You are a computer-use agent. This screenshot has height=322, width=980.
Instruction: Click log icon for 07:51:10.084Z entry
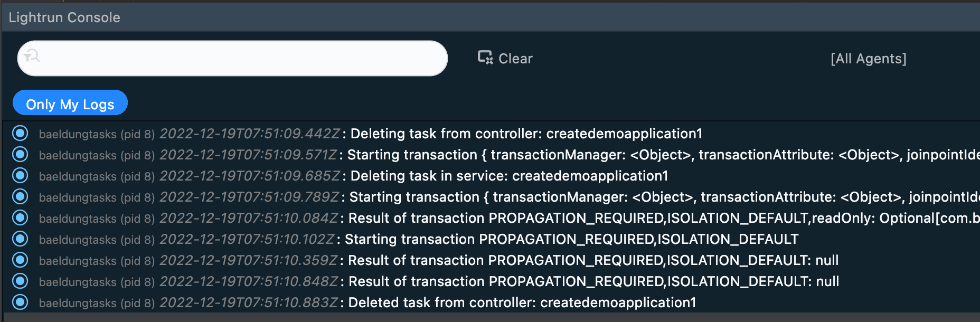pyautogui.click(x=20, y=217)
